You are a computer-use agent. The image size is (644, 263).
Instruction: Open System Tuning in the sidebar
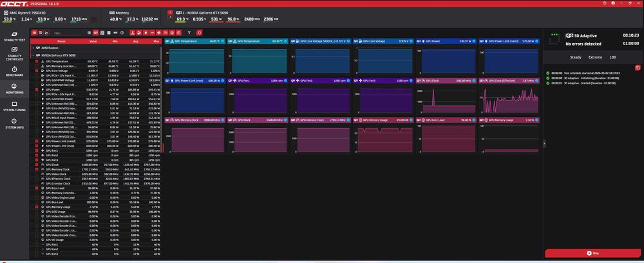(14, 106)
